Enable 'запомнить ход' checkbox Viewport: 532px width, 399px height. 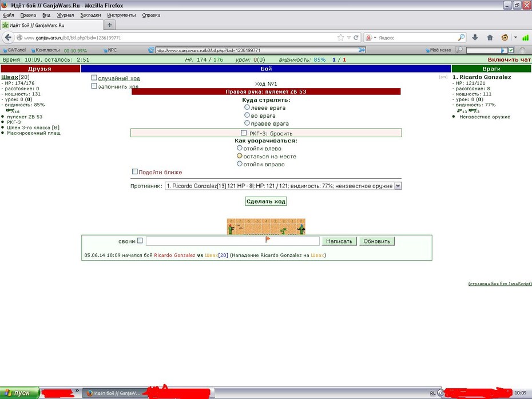(x=94, y=86)
